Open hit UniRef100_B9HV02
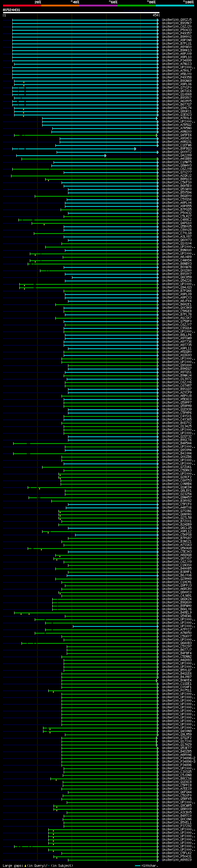Viewport: 197px width, 868px height. coord(176,37)
